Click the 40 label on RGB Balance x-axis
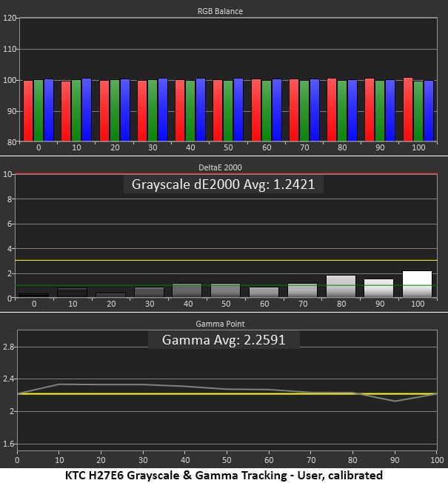448x483 pixels. 190,147
